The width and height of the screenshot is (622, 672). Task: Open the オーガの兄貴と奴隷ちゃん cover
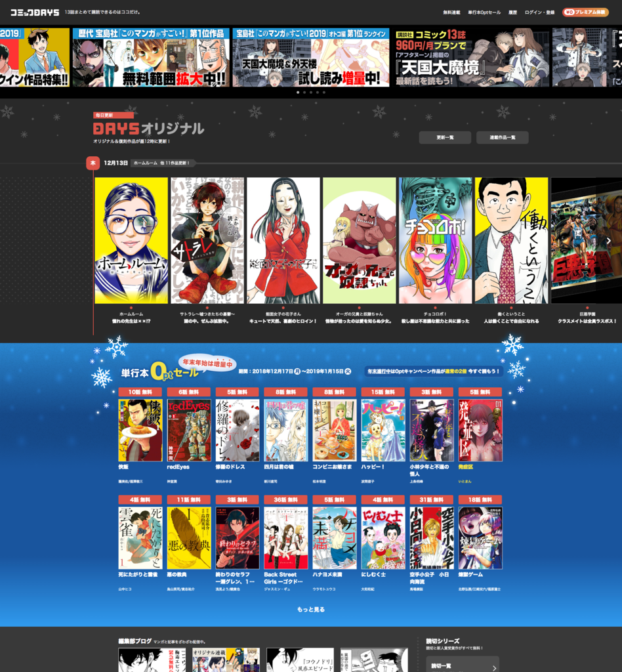tap(360, 240)
